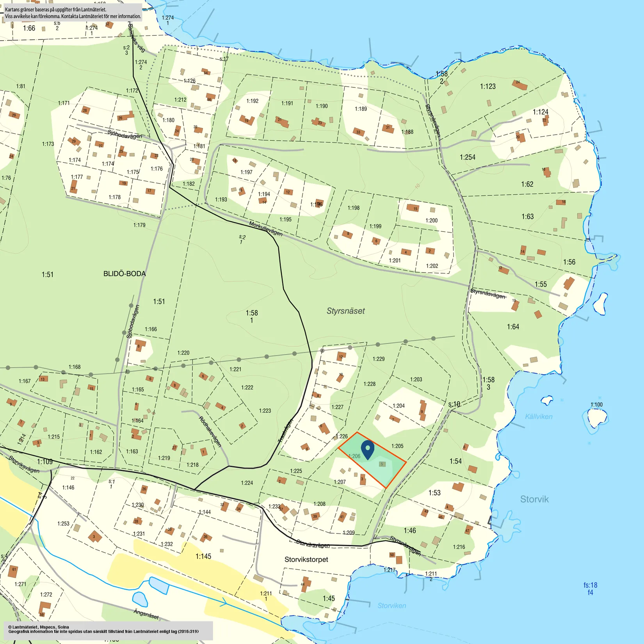Click the BLIDÖ-BODA place name
This screenshot has height=644, width=644.
[125, 274]
